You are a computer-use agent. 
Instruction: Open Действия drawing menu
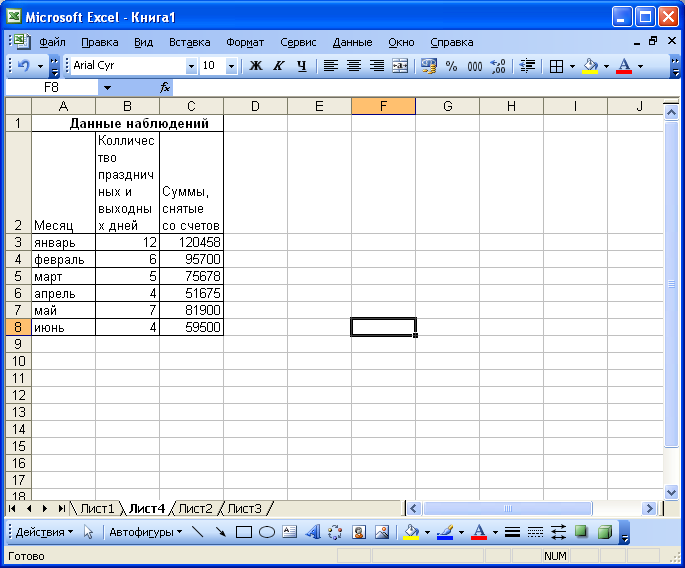click(44, 532)
